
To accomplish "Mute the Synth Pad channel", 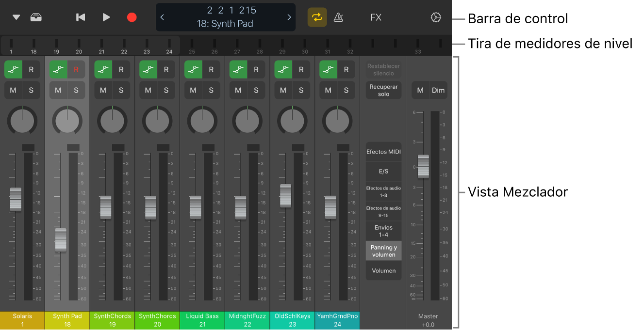I will (x=58, y=90).
